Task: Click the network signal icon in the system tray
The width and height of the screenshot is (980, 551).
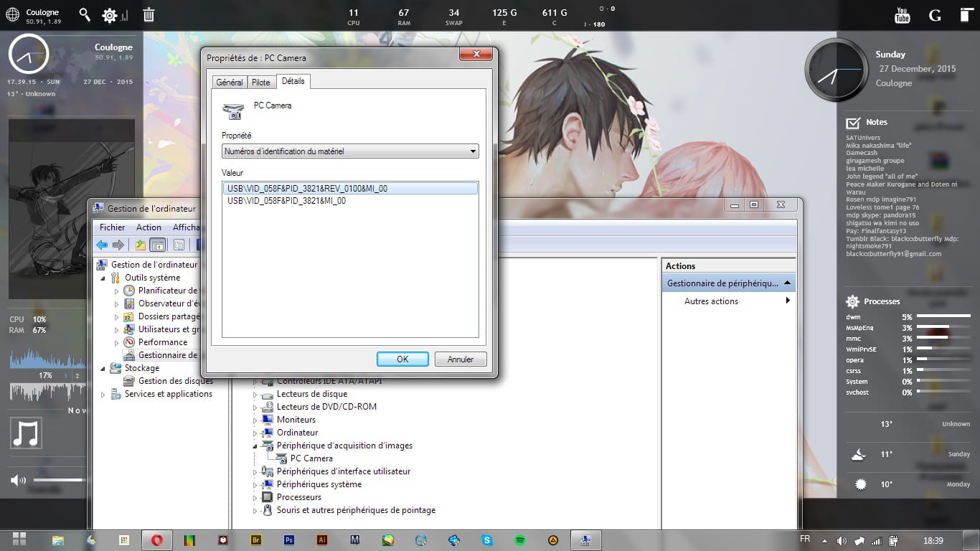Action: coord(876,540)
